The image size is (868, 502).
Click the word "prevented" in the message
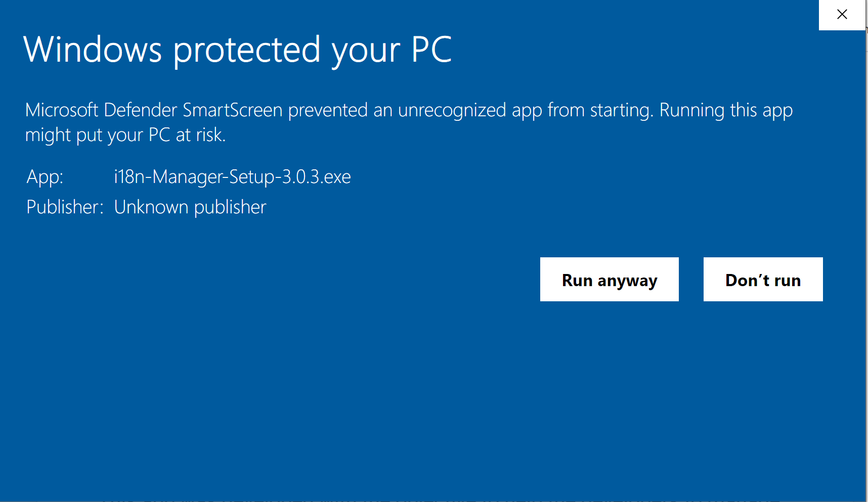328,110
